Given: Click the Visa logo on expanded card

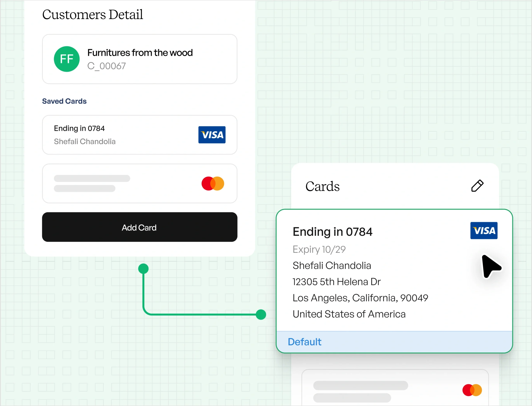Looking at the screenshot, I should pyautogui.click(x=484, y=231).
